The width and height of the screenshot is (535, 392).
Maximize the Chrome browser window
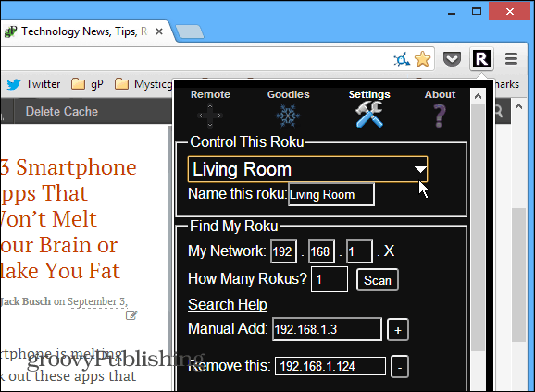tap(477, 12)
